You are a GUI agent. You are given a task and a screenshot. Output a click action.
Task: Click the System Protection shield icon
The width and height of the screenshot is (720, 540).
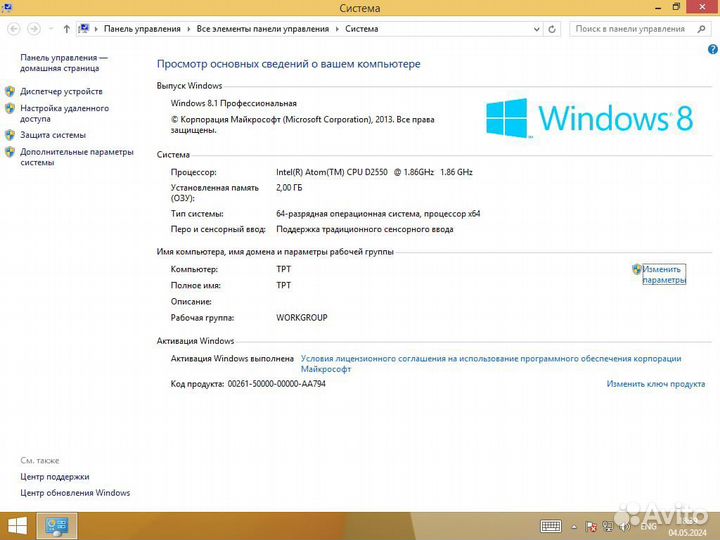(x=10, y=135)
